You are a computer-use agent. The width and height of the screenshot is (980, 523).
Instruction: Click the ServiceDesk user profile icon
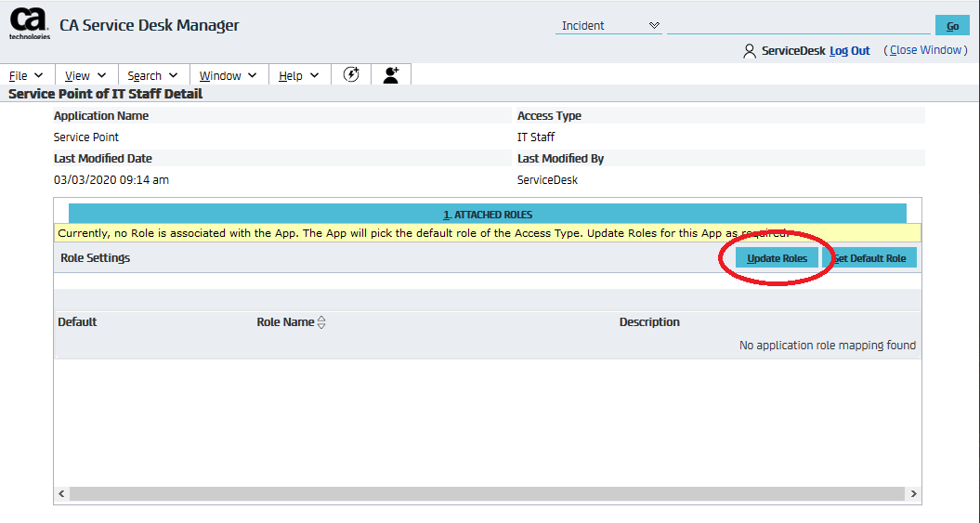click(x=750, y=51)
